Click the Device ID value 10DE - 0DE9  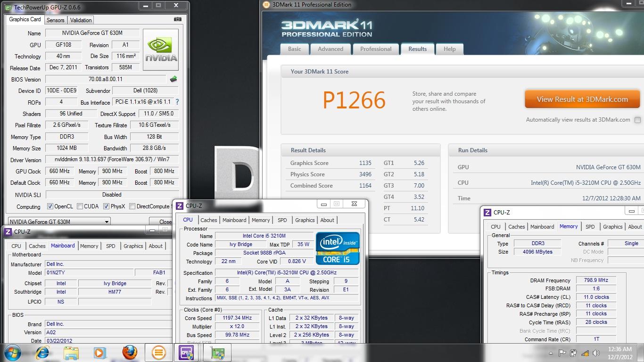(x=61, y=90)
